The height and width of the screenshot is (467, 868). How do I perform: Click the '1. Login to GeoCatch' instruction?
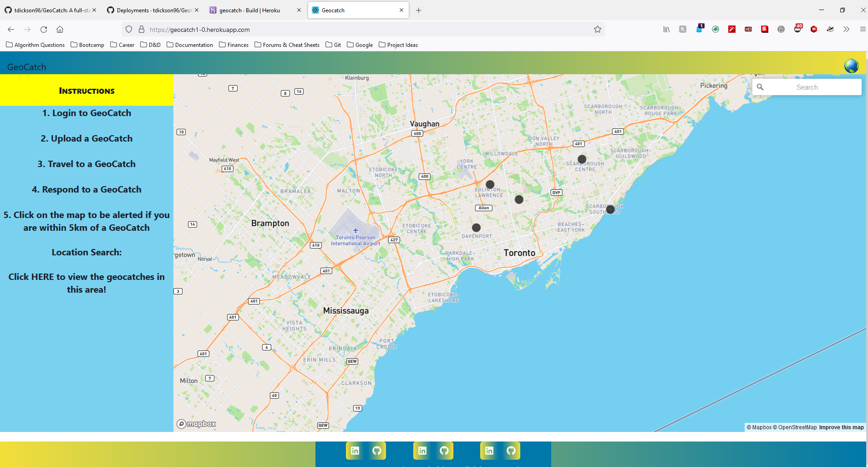click(x=86, y=113)
